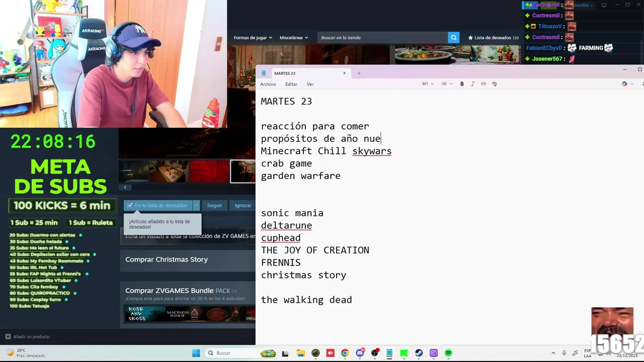Click 'reacción para comer' line

(315, 126)
